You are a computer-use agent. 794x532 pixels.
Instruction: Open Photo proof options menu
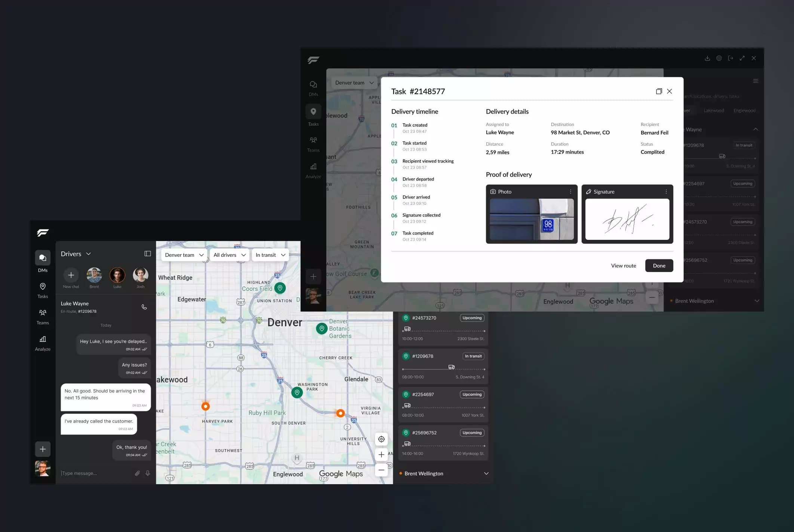(570, 192)
